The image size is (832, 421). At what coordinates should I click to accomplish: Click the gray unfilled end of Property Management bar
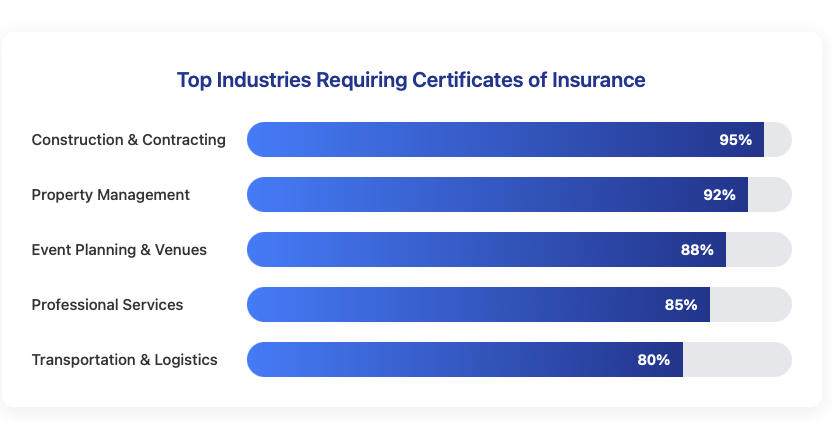pos(769,195)
